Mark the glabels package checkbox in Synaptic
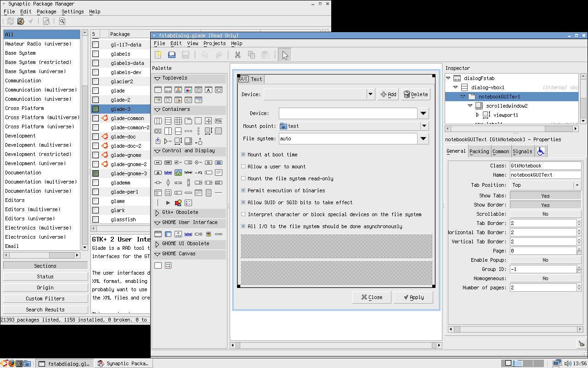This screenshot has height=368, width=588. (96, 54)
